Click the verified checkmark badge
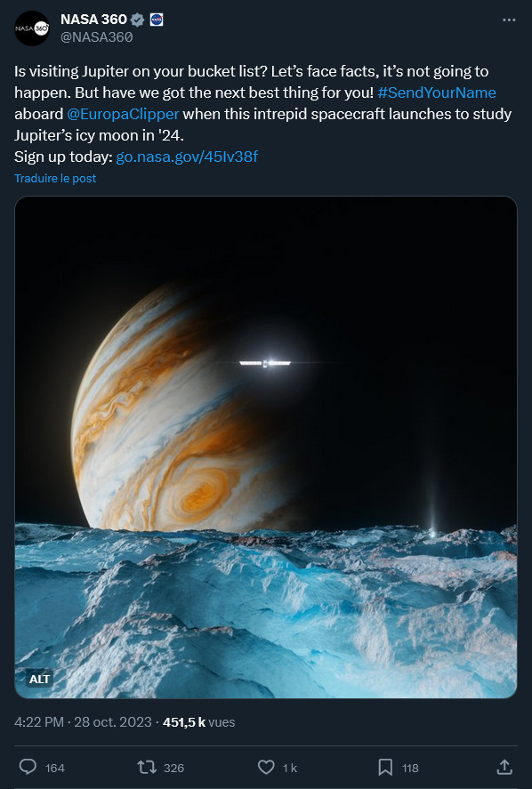This screenshot has height=789, width=532. 137,20
